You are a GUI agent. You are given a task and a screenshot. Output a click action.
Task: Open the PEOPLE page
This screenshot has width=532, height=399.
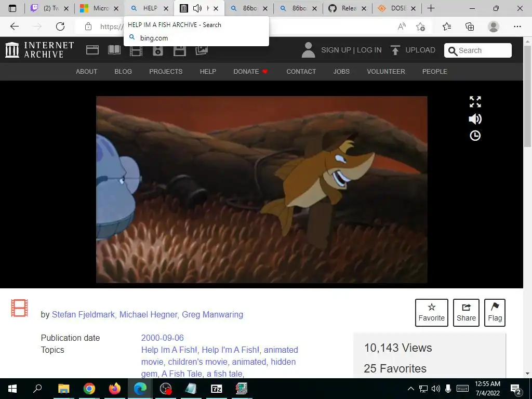coord(435,72)
